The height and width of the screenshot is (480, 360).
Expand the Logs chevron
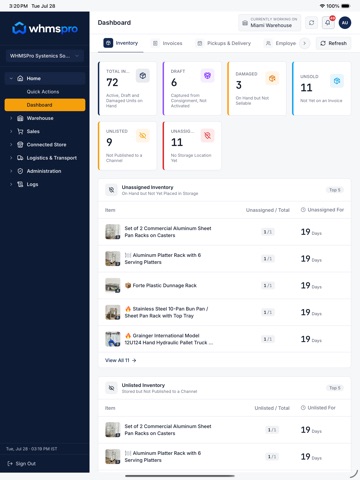coord(11,184)
